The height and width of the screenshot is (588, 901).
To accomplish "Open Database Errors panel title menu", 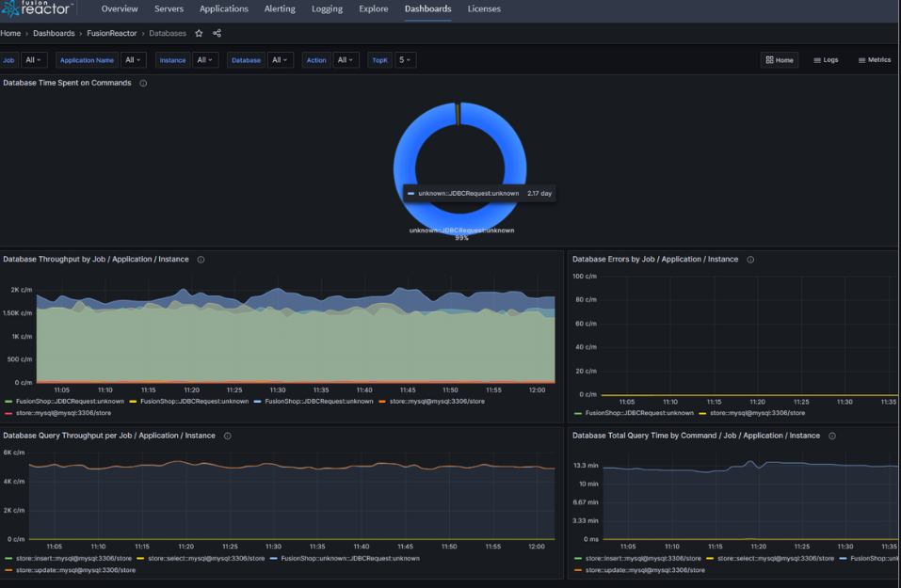I will [x=655, y=260].
